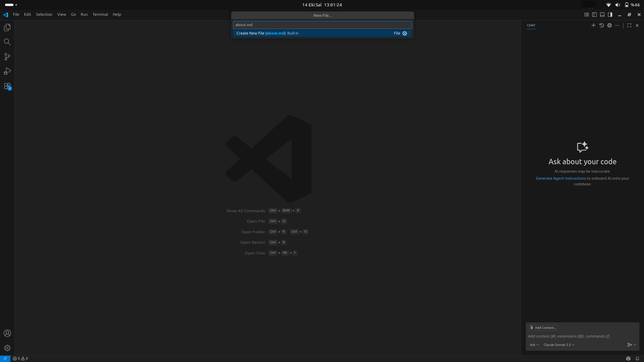Click the Accounts icon in activity bar

pos(7,333)
